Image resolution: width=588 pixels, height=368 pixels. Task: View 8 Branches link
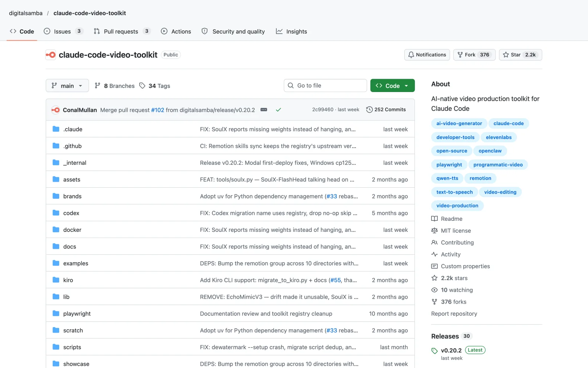coord(115,86)
